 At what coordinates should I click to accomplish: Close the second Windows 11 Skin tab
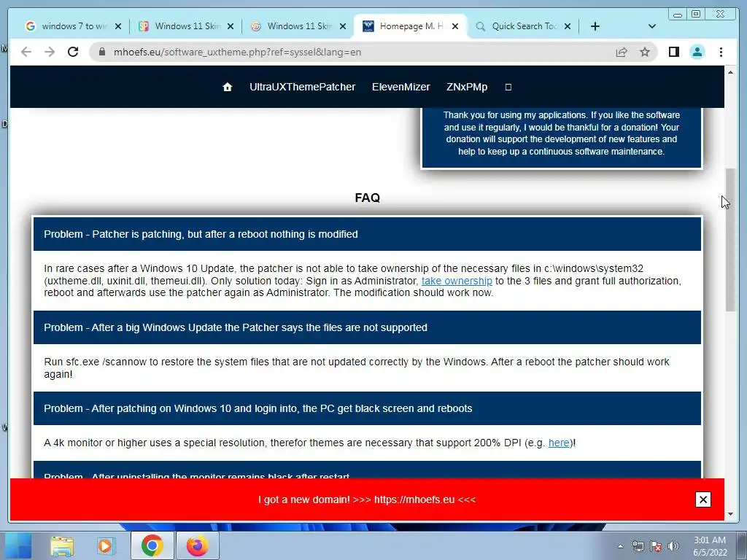coord(343,26)
